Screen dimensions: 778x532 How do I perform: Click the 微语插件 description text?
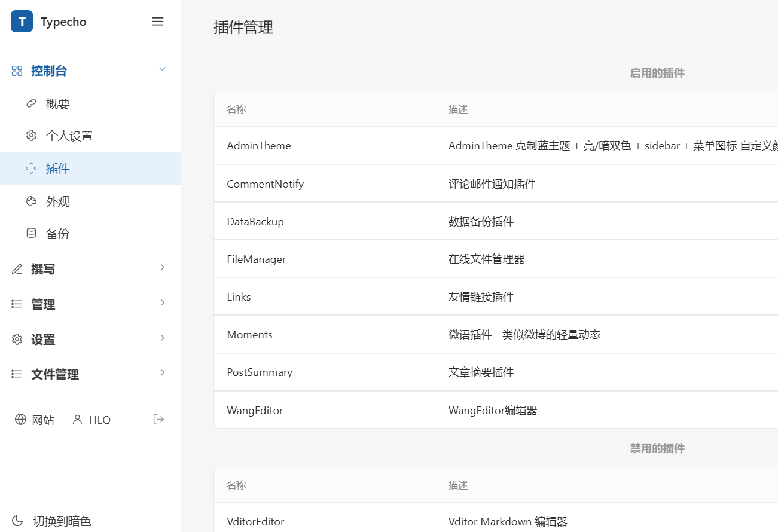[524, 335]
